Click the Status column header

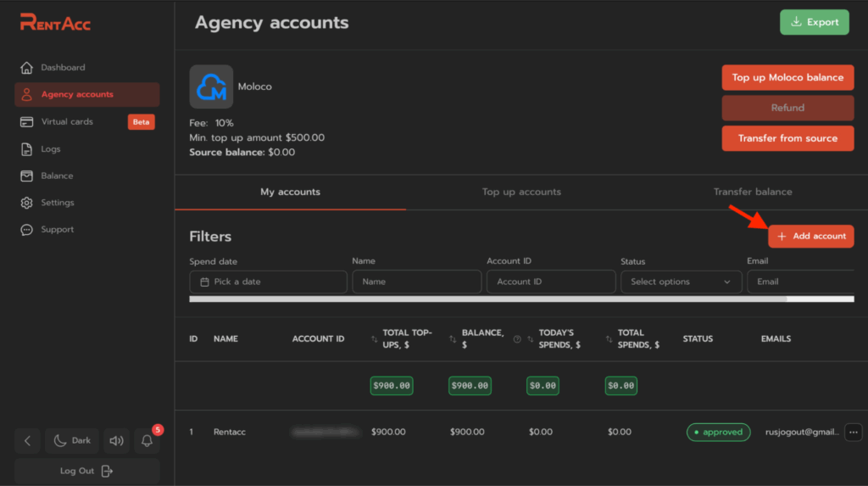[x=698, y=338]
